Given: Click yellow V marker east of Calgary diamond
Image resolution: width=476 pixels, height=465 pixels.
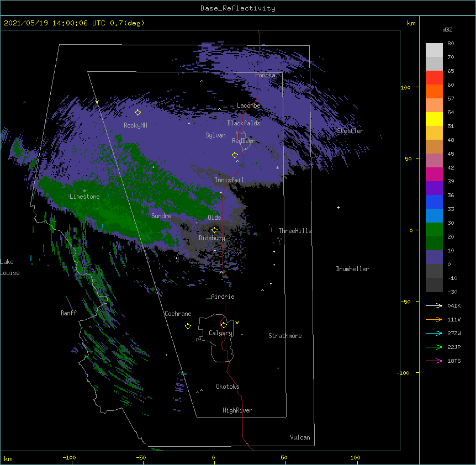Looking at the screenshot, I should pyautogui.click(x=237, y=323).
